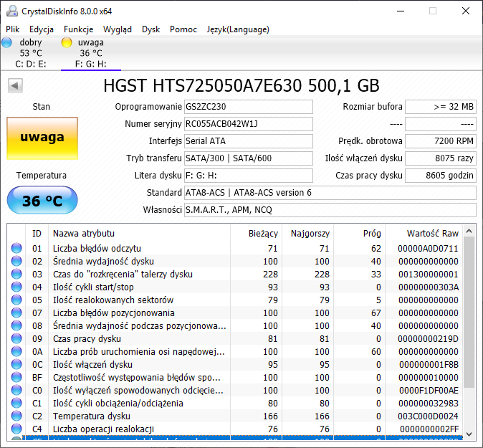Click the Standard field ATA8-ACS version 6
The image size is (483, 448).
[330, 193]
